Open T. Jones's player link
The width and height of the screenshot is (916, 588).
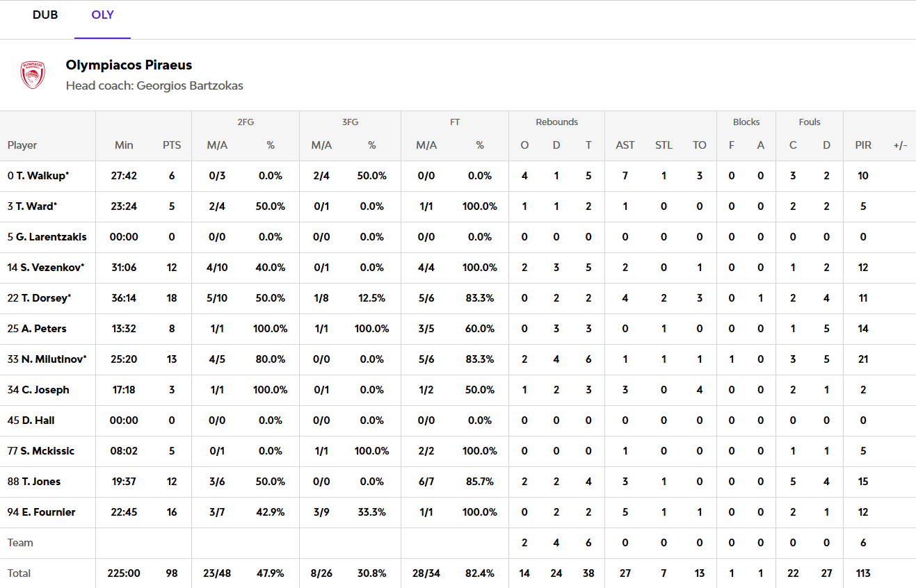coord(40,482)
